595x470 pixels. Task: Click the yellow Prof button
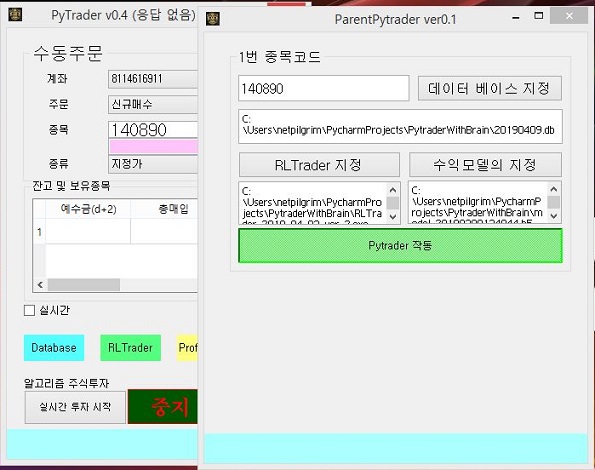click(187, 347)
